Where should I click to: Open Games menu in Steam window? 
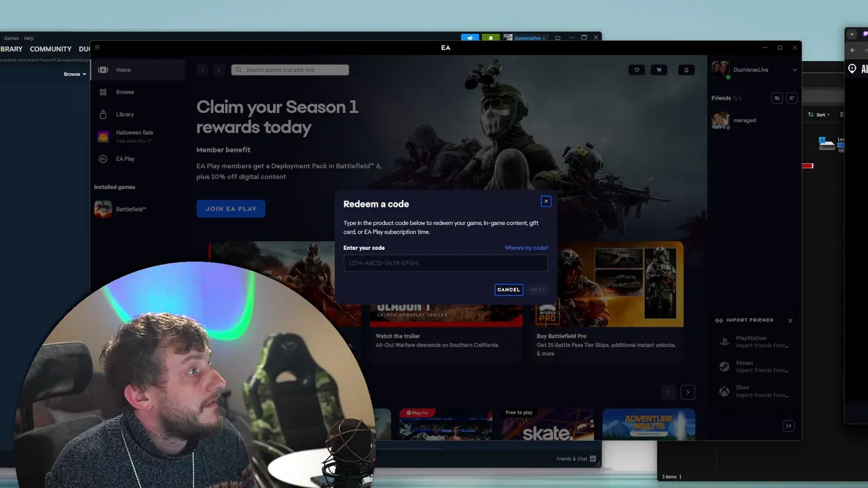click(12, 38)
